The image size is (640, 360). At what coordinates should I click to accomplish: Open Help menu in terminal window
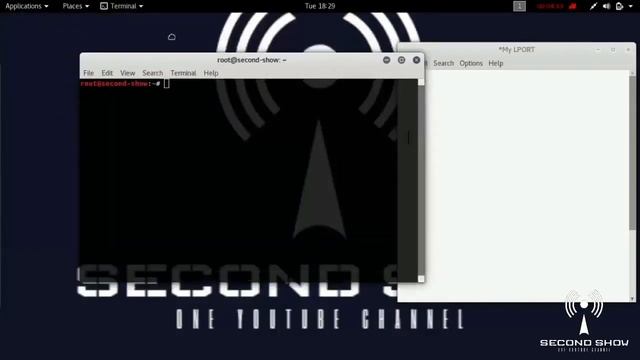point(211,73)
